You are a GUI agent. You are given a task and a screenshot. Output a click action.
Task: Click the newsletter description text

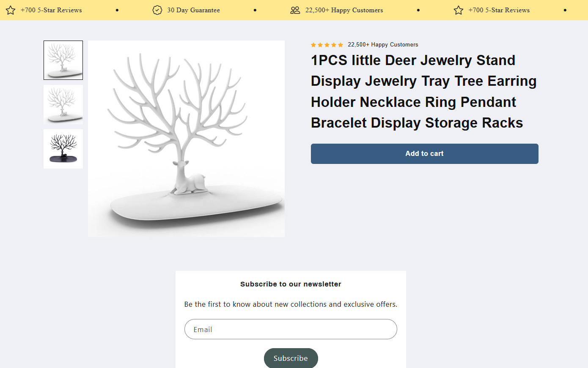291,304
